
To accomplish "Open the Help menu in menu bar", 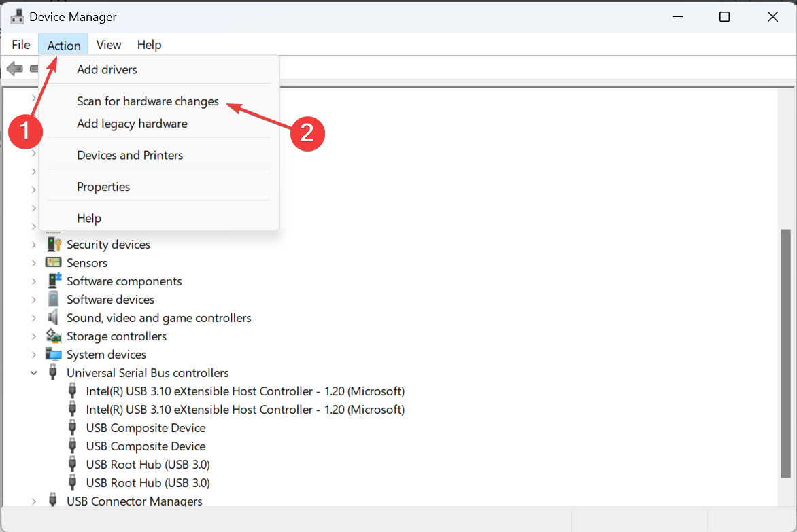I will tap(149, 45).
